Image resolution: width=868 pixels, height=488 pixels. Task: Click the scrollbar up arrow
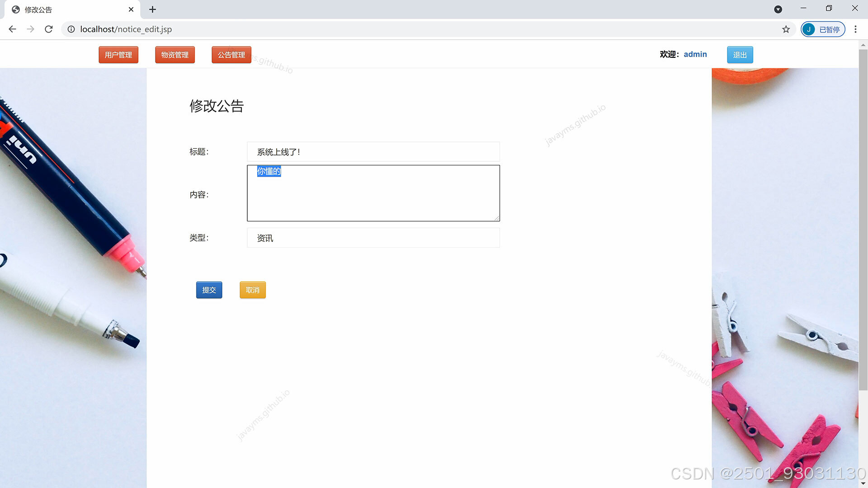(x=863, y=45)
